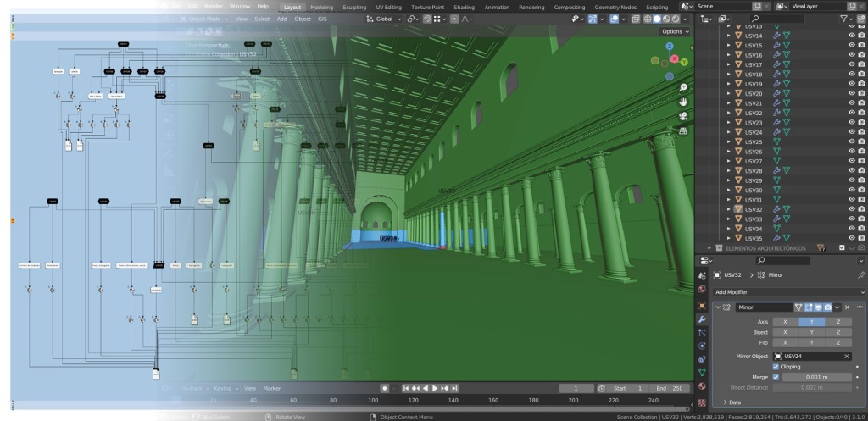Expand the USV24 outliner item
This screenshot has height=421, width=868.
point(728,132)
